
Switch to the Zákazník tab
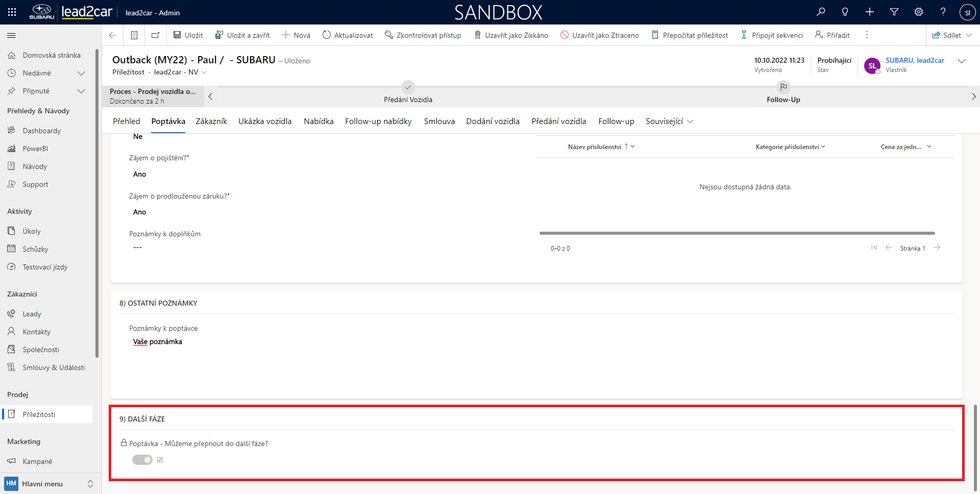(211, 121)
